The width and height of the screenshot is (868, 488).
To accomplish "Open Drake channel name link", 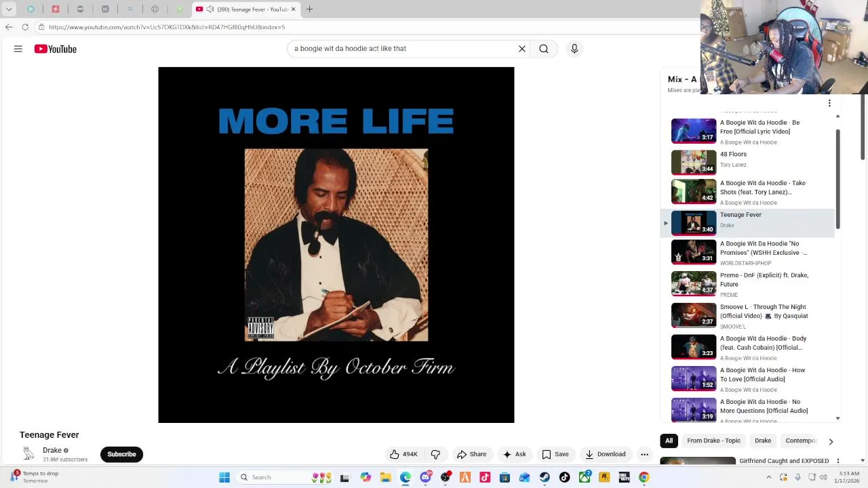I will [x=52, y=450].
